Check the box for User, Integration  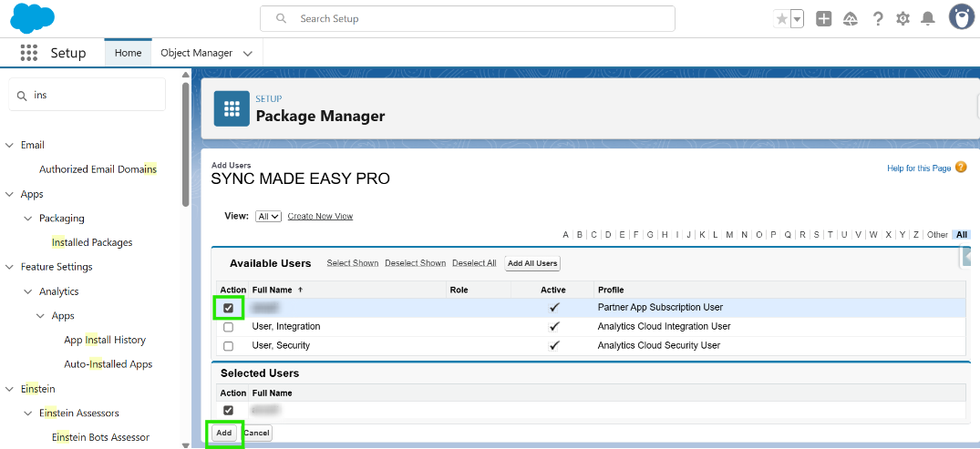pyautogui.click(x=228, y=327)
